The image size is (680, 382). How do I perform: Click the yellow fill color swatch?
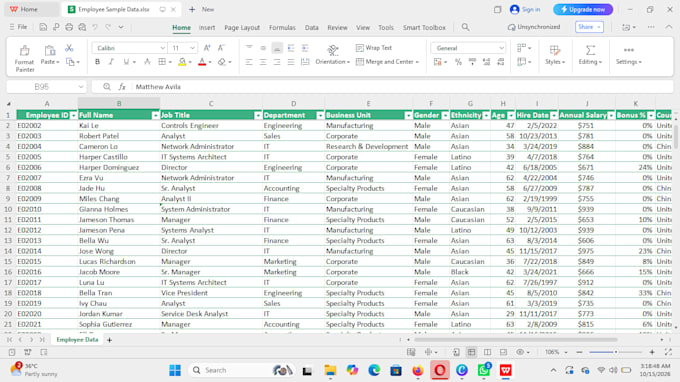pos(182,62)
